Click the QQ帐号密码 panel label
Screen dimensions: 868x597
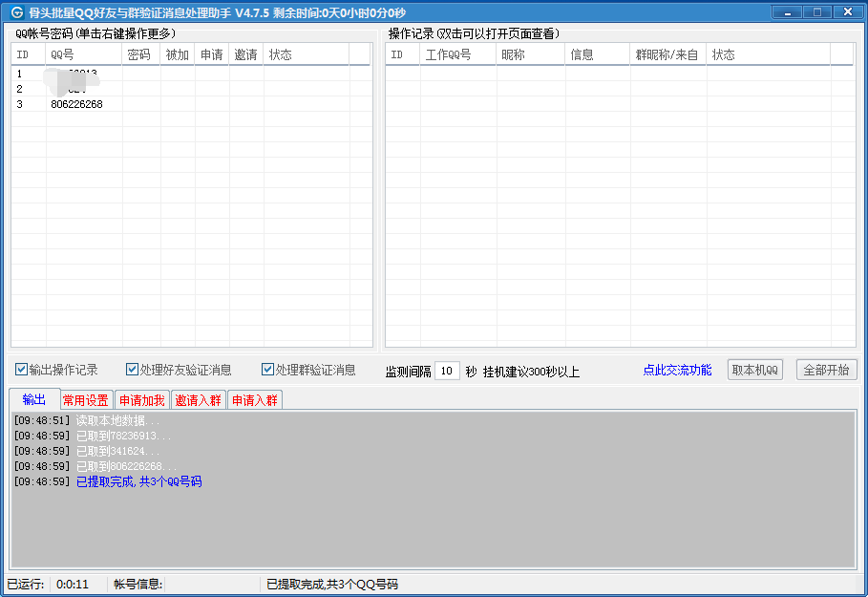click(x=95, y=33)
